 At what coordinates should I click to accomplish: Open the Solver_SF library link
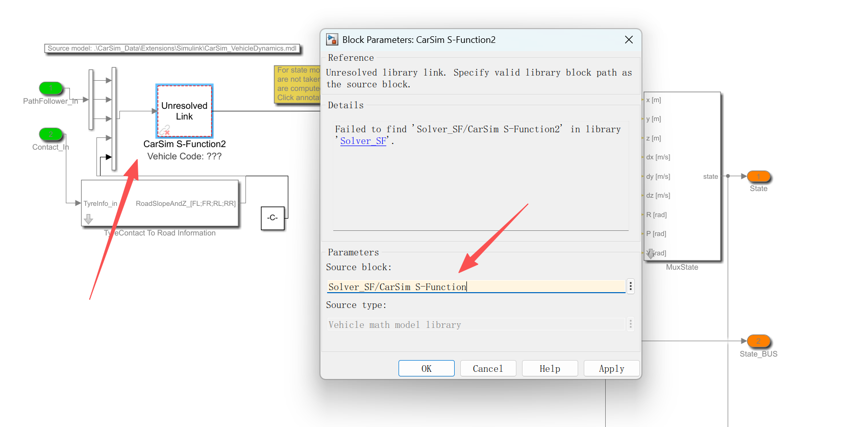coord(363,141)
